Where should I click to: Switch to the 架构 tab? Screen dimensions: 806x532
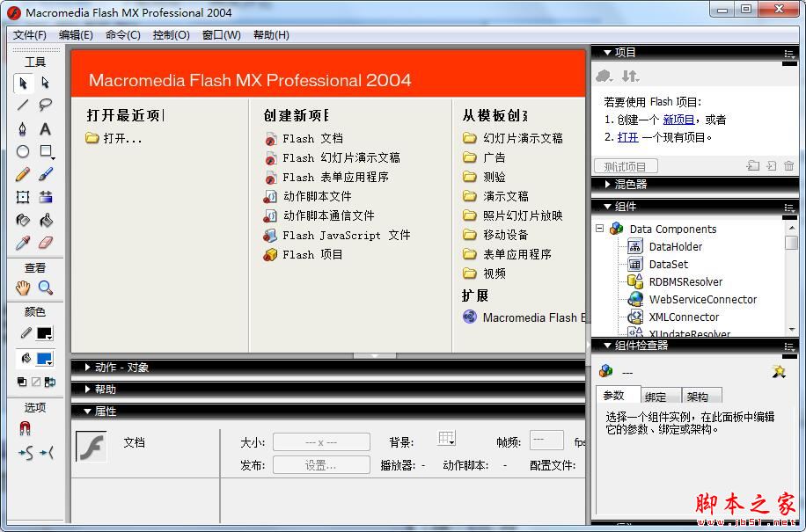pyautogui.click(x=702, y=396)
